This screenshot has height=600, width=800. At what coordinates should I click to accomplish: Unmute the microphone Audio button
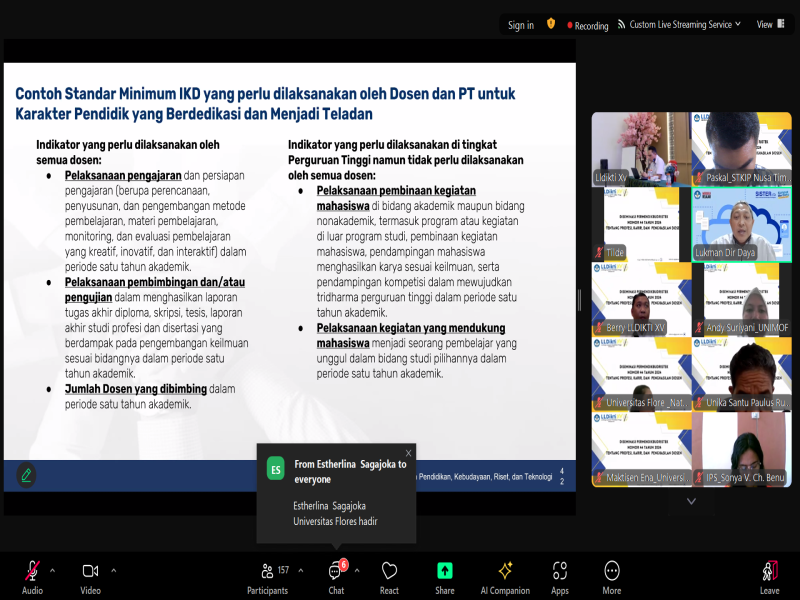pos(32,577)
